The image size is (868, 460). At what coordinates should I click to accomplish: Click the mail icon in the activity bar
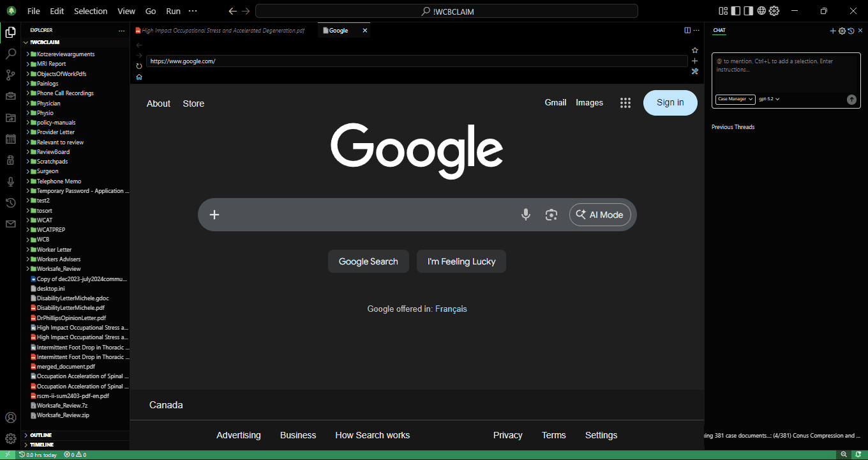(10, 224)
